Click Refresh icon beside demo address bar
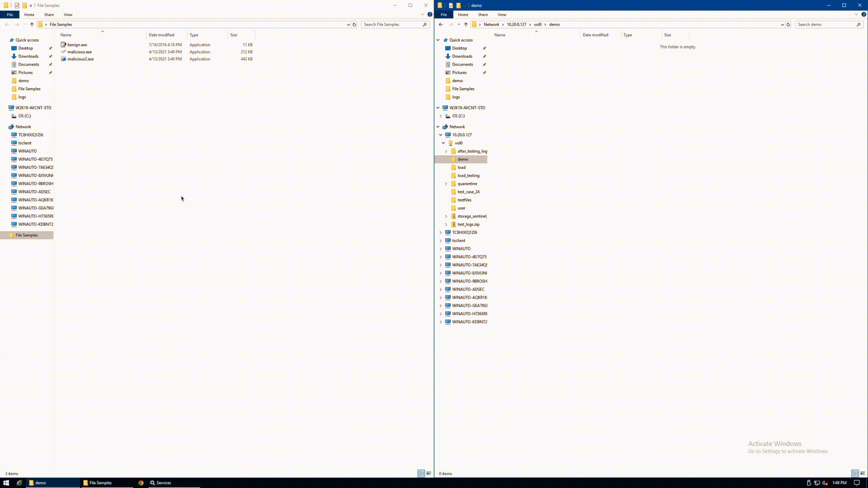The height and width of the screenshot is (488, 868). (x=788, y=24)
